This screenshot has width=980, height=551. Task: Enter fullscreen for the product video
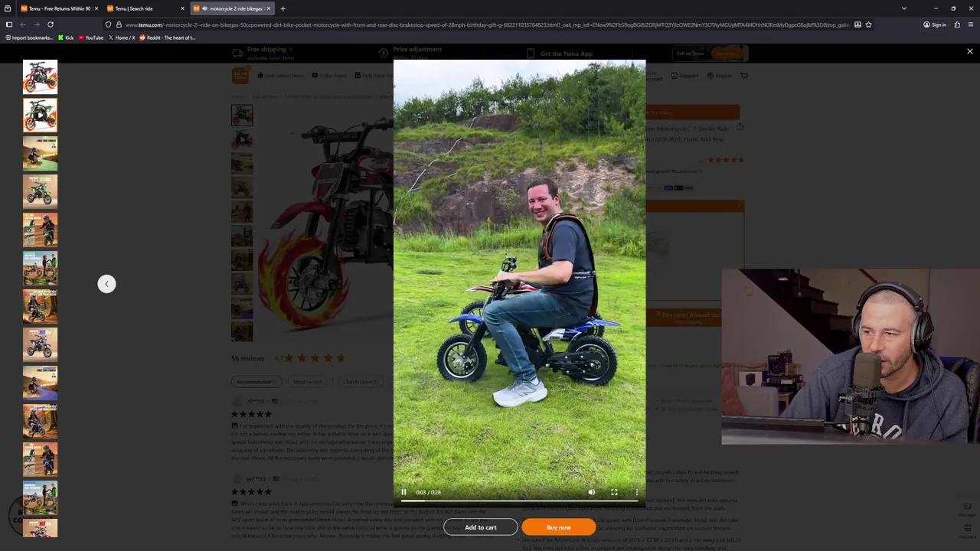pyautogui.click(x=614, y=492)
